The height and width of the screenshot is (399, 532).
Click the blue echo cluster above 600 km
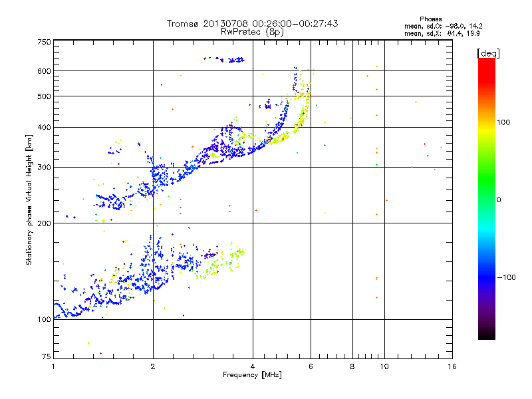[x=225, y=60]
